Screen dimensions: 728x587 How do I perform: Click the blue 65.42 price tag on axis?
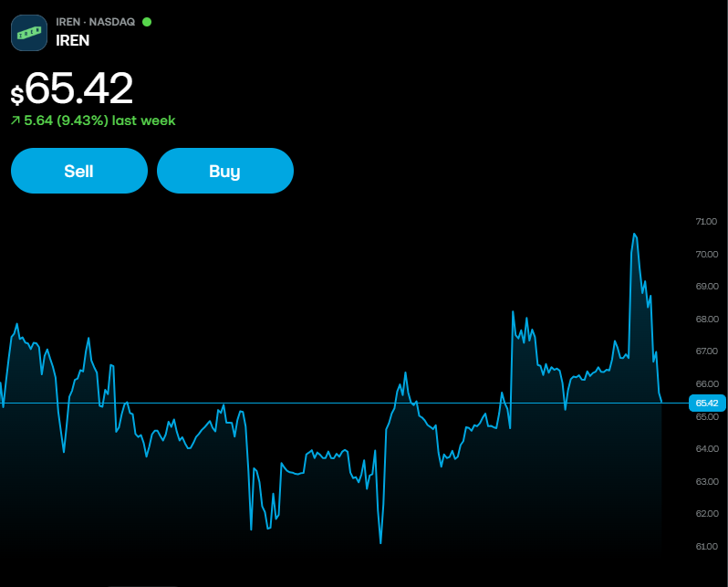[x=707, y=403]
